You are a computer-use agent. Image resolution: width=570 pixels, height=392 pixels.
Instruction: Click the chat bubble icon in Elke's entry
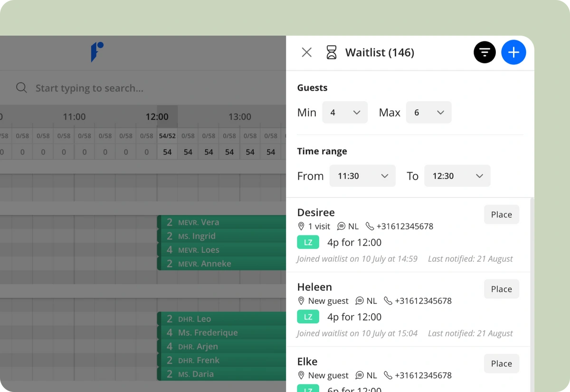360,375
